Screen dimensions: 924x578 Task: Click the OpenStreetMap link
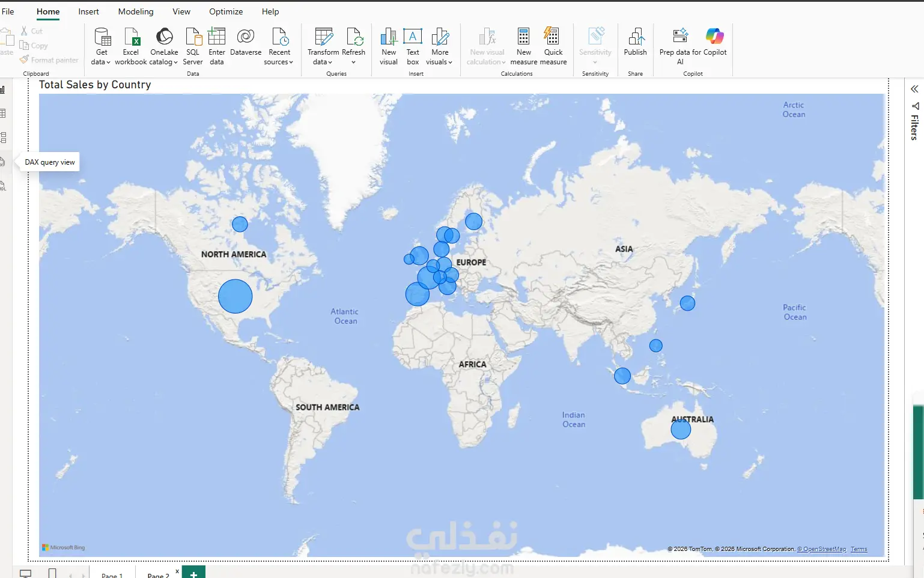(x=821, y=549)
